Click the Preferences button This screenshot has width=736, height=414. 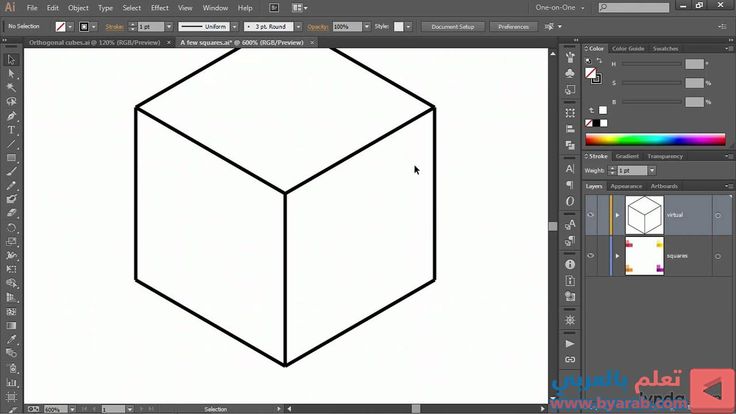513,27
